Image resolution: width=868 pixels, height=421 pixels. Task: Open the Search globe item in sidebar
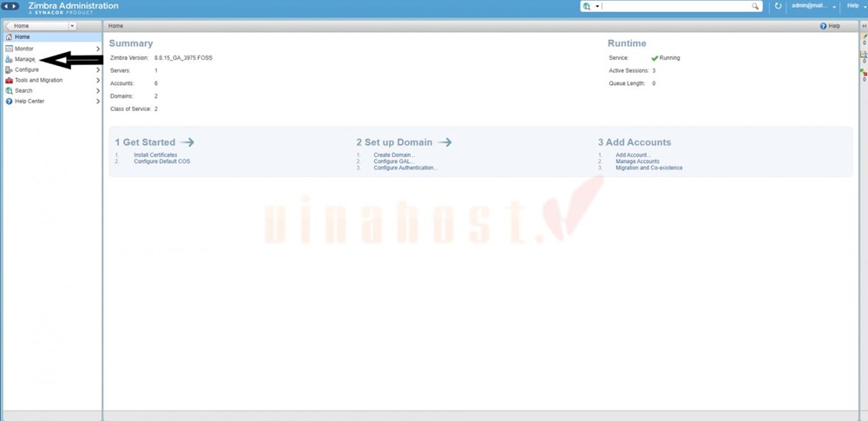click(x=9, y=91)
